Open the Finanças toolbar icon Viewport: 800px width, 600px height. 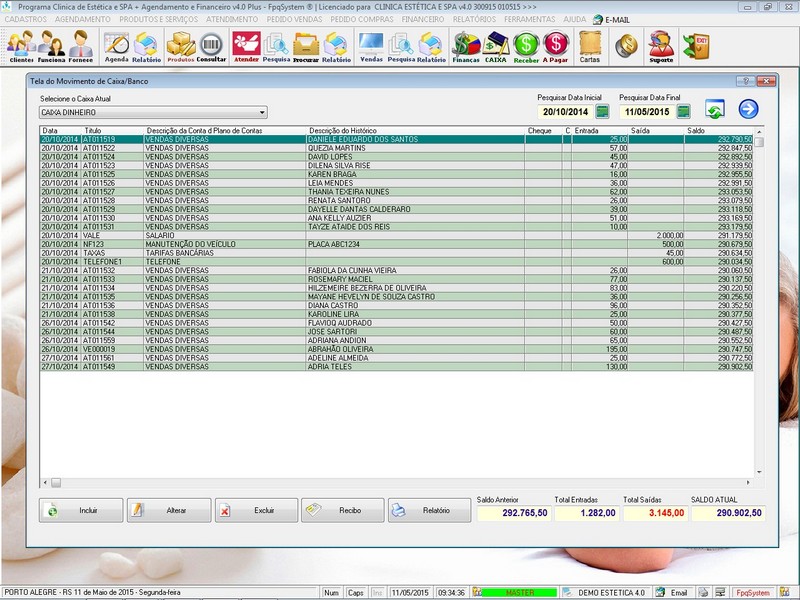click(466, 47)
